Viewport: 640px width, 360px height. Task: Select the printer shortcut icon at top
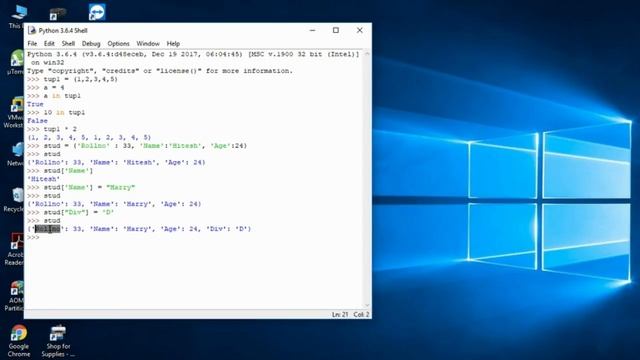coord(58,13)
